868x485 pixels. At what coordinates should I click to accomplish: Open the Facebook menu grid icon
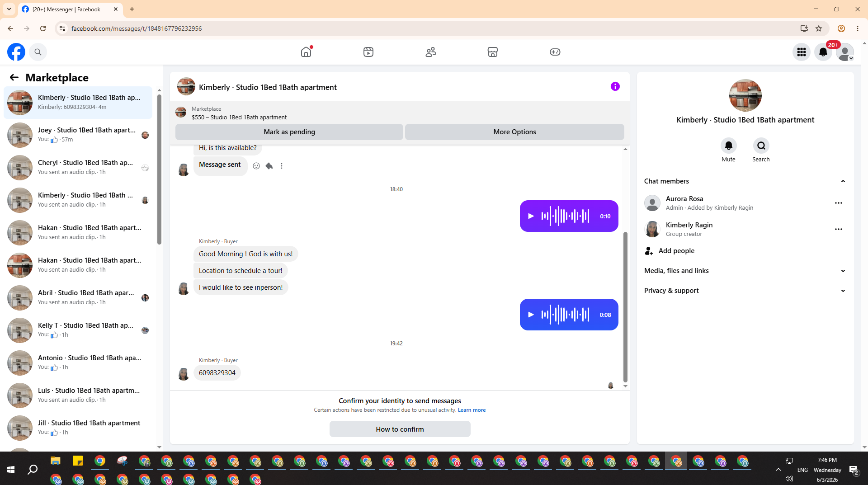(x=802, y=52)
